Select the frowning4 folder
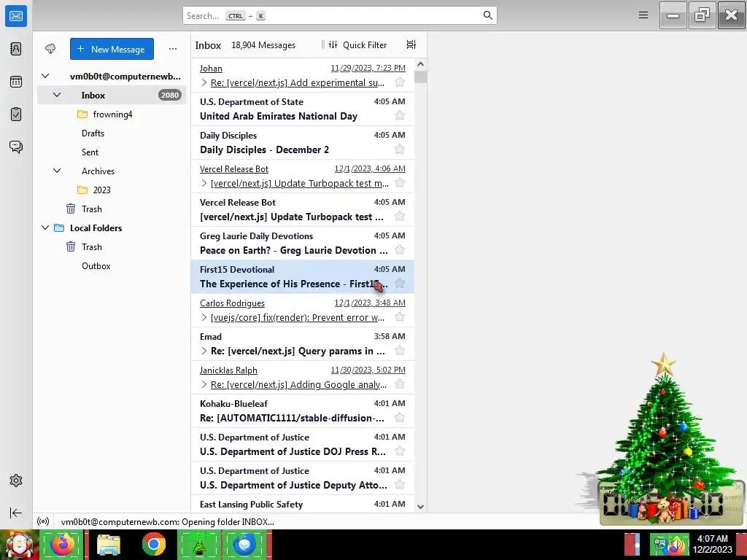The image size is (747, 560). 112,114
